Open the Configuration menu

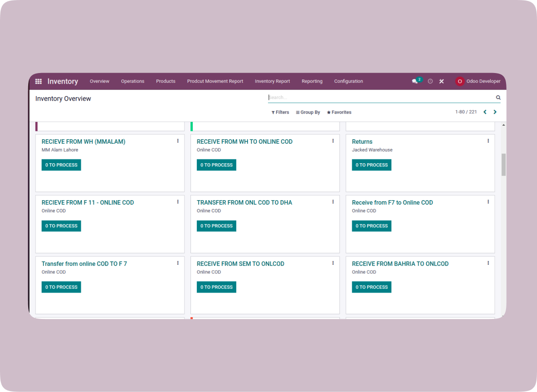coord(348,81)
